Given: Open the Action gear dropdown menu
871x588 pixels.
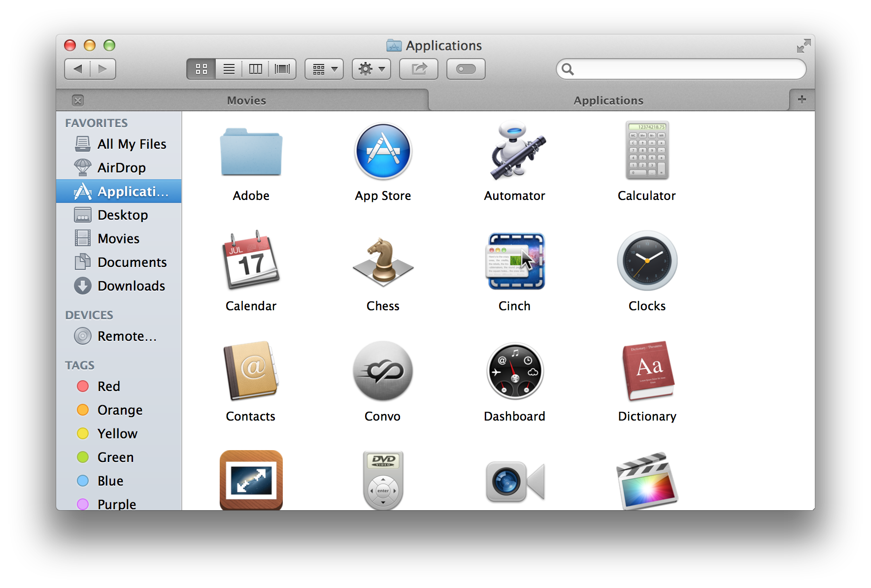Looking at the screenshot, I should [x=371, y=69].
